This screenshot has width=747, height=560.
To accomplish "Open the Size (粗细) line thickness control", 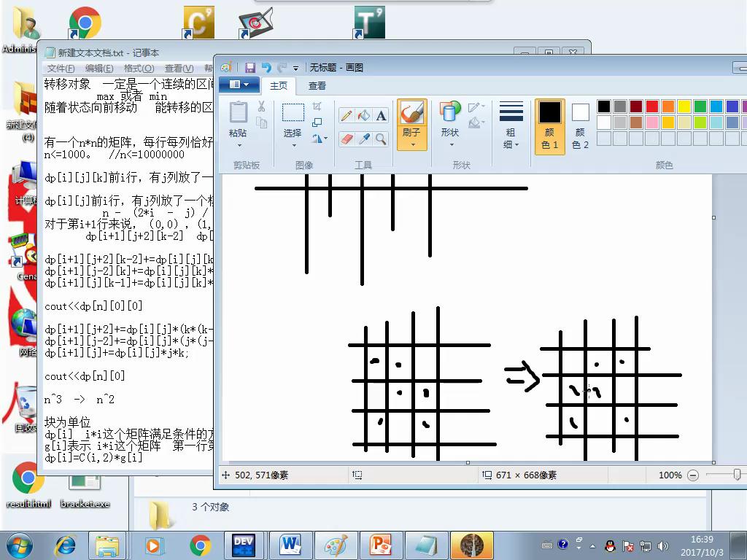I will click(511, 125).
